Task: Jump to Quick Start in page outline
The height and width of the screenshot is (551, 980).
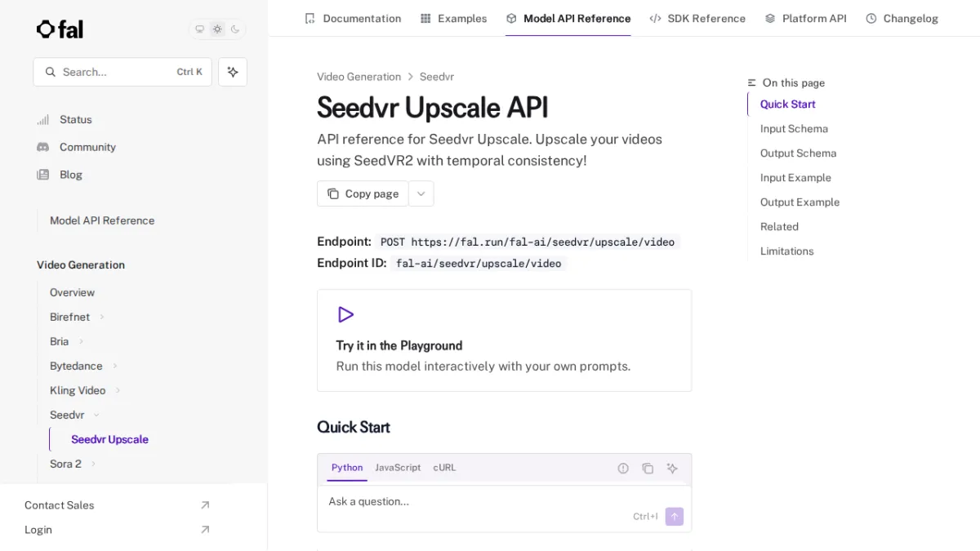Action: pyautogui.click(x=787, y=104)
